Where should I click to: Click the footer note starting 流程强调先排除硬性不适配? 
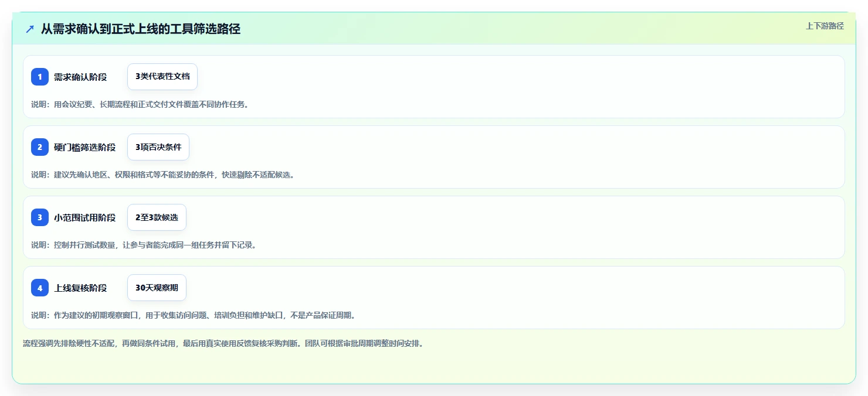coord(223,343)
